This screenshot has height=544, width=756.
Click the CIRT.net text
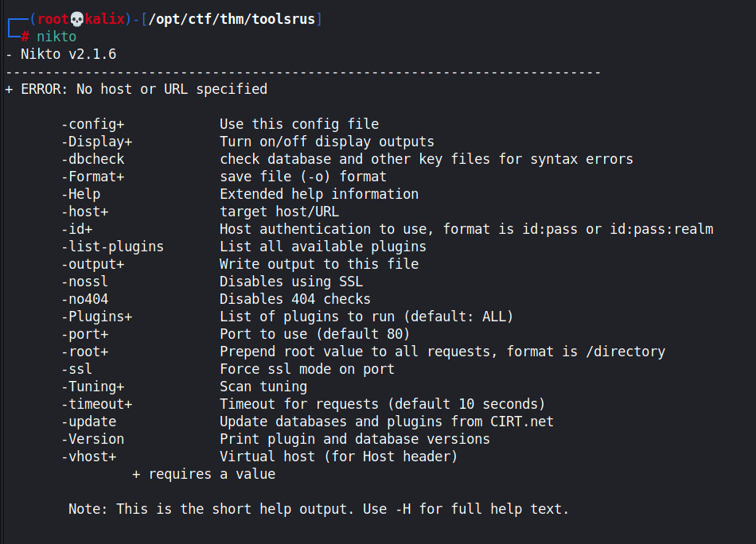coord(522,422)
